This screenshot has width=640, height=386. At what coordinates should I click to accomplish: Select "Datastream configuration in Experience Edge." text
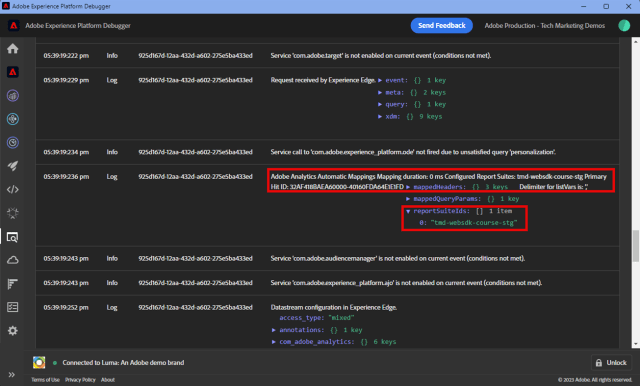click(x=334, y=307)
